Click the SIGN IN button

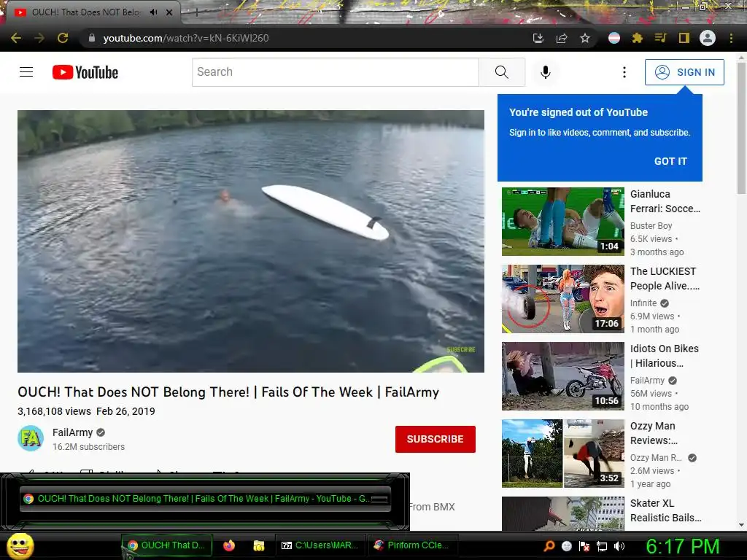point(684,72)
